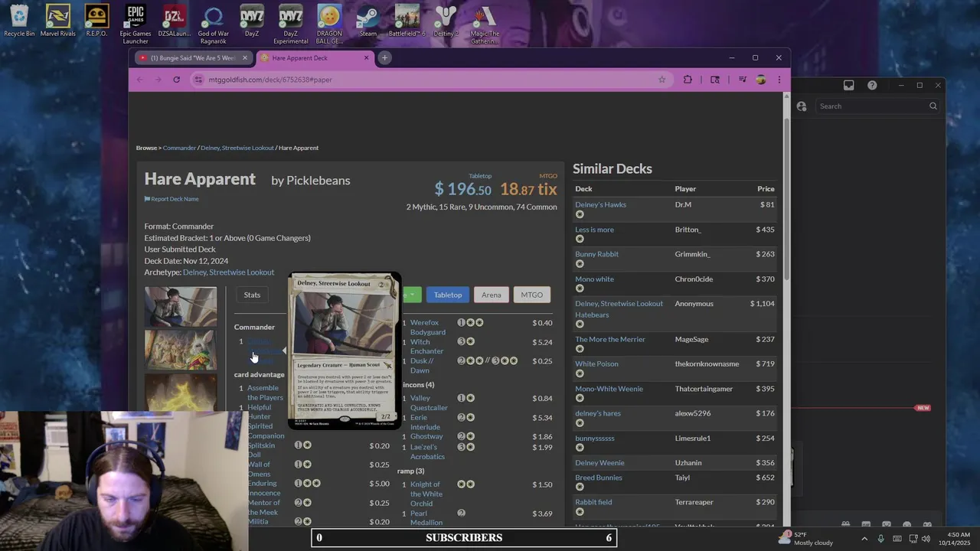Open the inbox icon in background window
Image resolution: width=980 pixels, height=551 pixels.
point(848,85)
